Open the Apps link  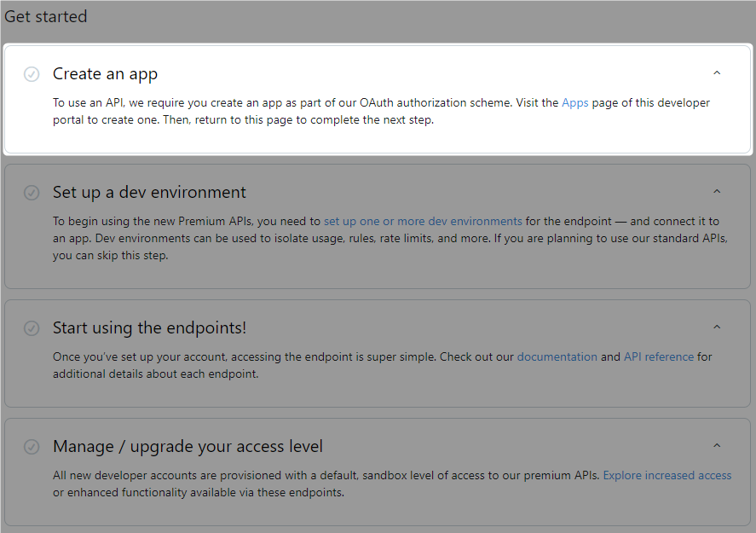click(574, 102)
